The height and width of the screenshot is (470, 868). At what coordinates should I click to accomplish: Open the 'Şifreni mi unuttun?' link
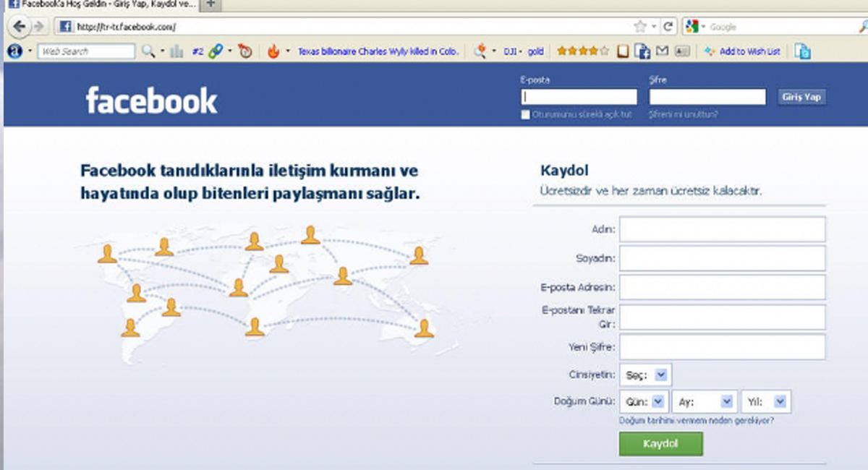[x=684, y=115]
